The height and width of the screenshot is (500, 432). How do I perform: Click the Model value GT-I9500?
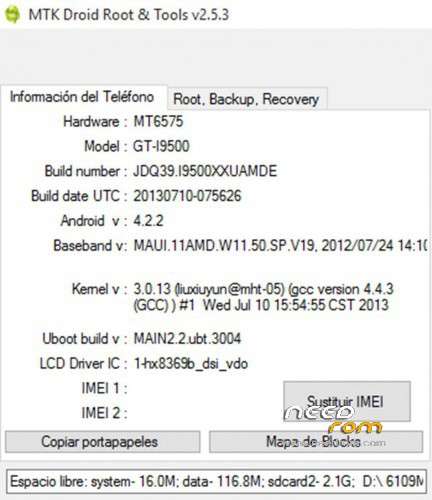tap(161, 146)
